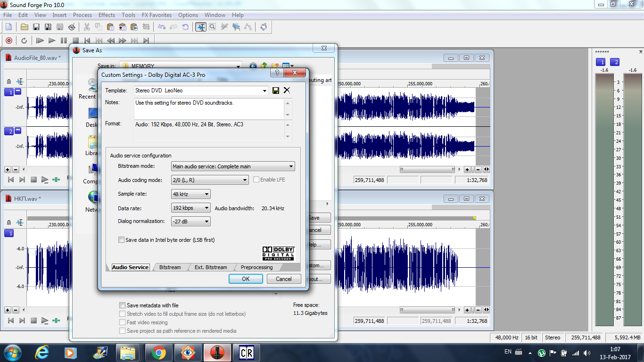Click the Save As icon in toolbar
This screenshot has width=644, height=362.
[x=48, y=27]
